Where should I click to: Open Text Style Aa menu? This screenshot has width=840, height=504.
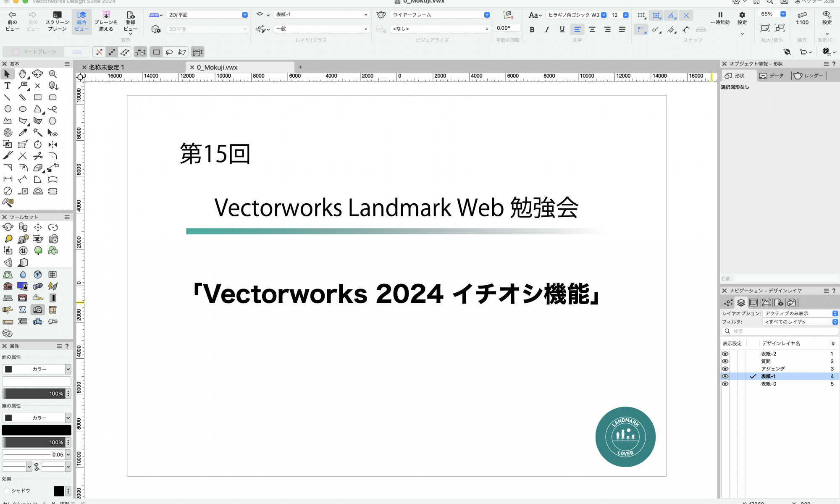point(535,15)
